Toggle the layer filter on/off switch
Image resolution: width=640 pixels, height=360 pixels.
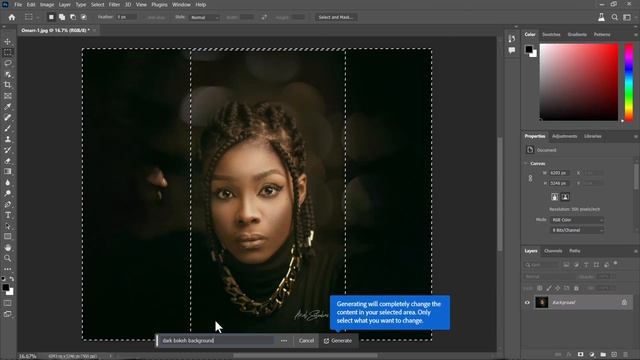click(616, 264)
